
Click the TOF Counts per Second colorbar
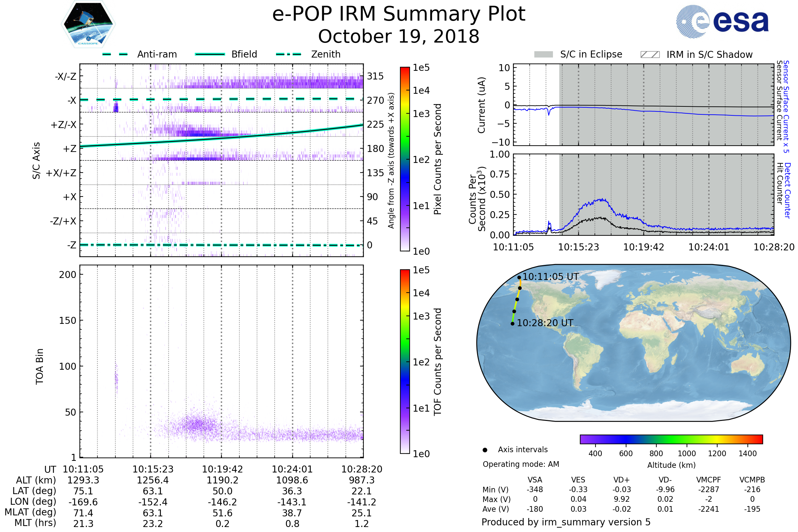point(405,362)
